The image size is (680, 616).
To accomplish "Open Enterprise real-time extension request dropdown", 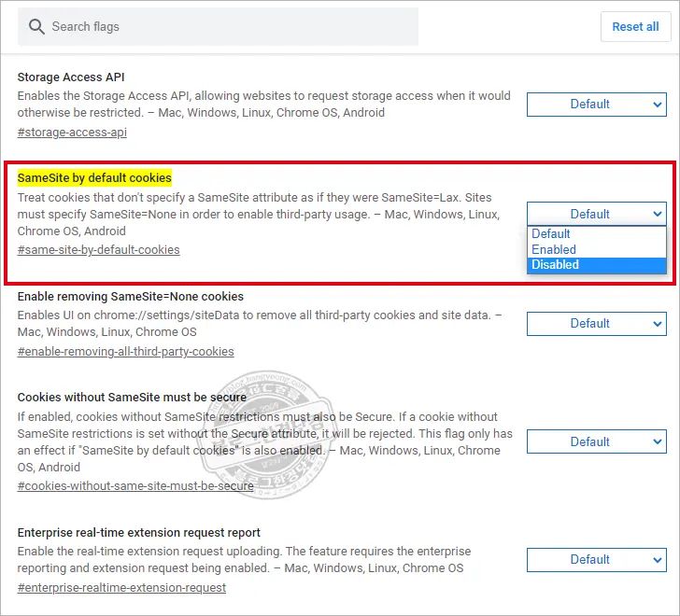I will coord(596,560).
